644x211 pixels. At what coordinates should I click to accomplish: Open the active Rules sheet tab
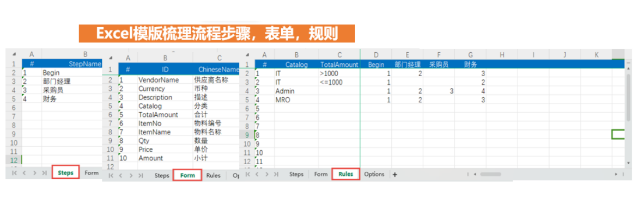[x=346, y=174]
